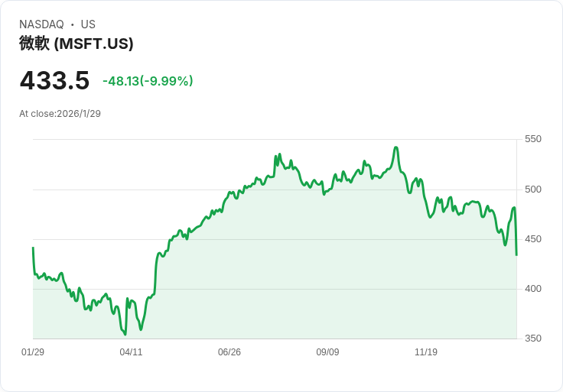Click the 433.5 current price
The height and width of the screenshot is (392, 563).
(54, 80)
